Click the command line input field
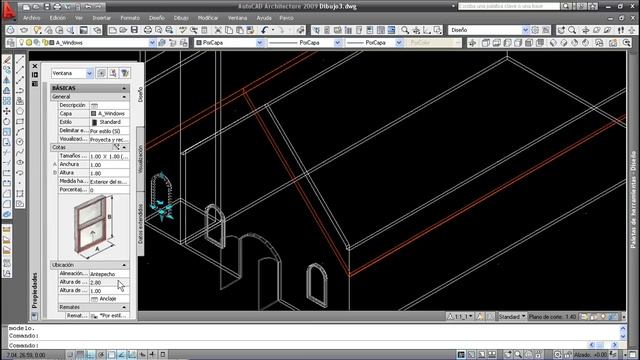The width and height of the screenshot is (640, 360). [298, 345]
